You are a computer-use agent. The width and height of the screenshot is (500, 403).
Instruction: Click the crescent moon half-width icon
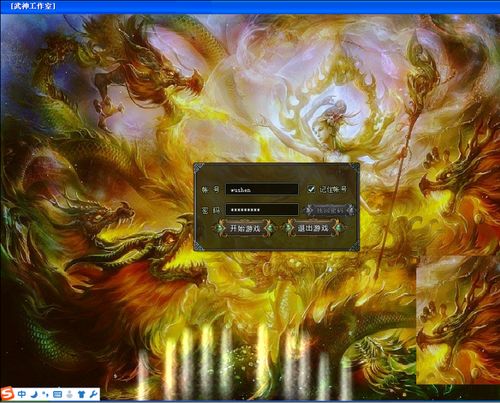tap(34, 394)
